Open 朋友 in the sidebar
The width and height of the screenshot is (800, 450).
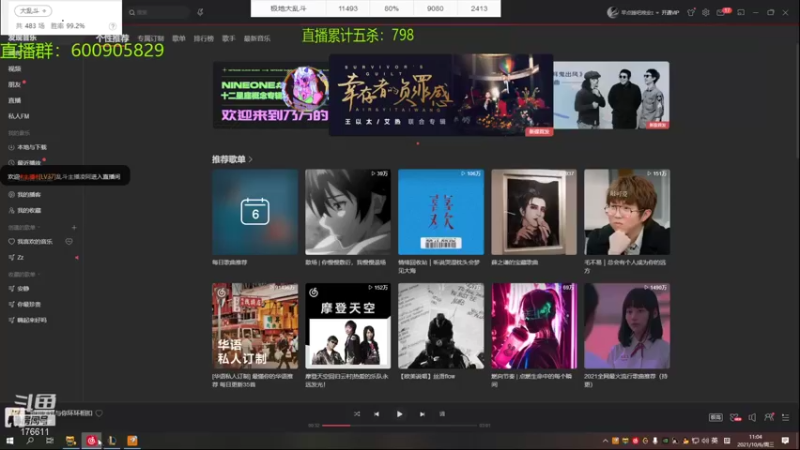(x=14, y=85)
